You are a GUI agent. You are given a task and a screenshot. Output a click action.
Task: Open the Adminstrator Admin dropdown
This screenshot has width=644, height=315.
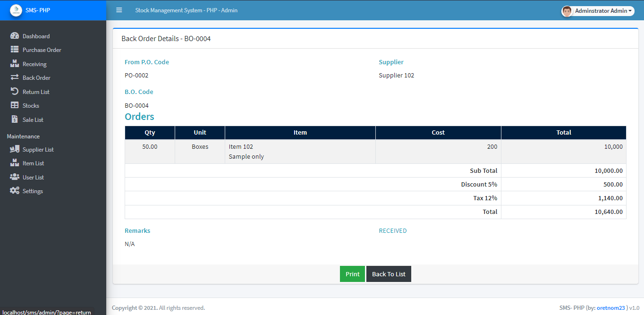[598, 11]
